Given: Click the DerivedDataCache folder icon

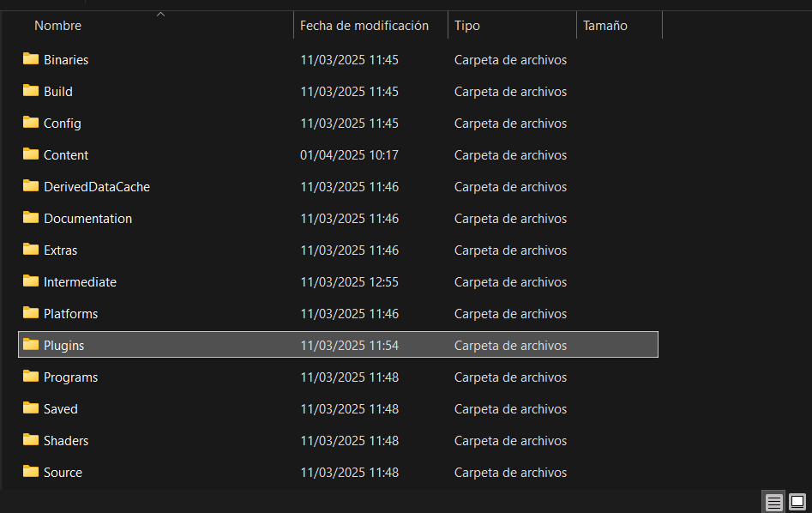Looking at the screenshot, I should click(x=31, y=186).
